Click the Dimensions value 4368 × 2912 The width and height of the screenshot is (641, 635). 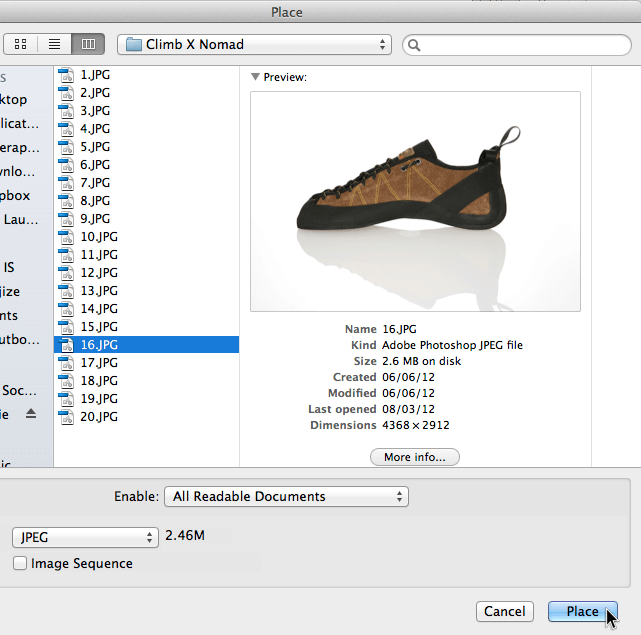[416, 425]
